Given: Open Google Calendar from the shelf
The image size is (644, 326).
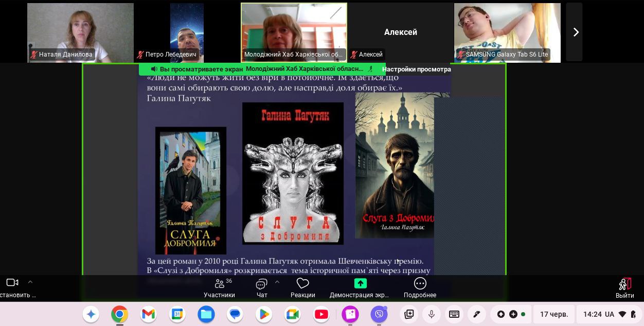Looking at the screenshot, I should coord(177,314).
